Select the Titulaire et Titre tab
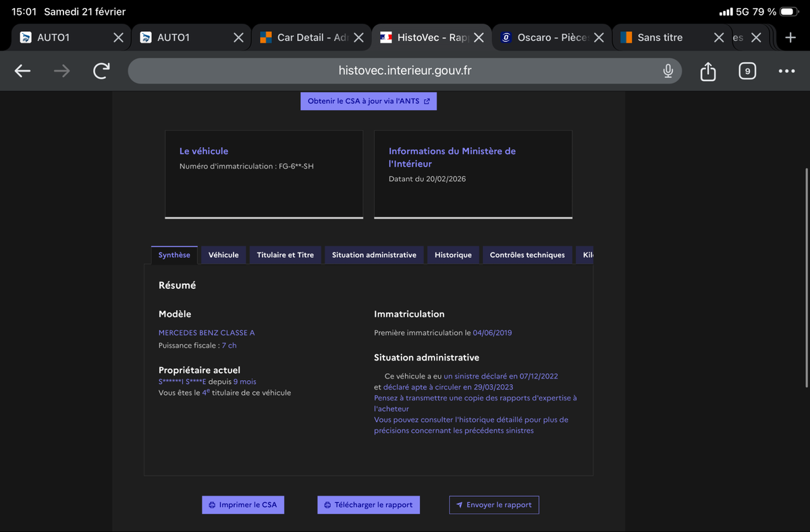This screenshot has width=810, height=532. (285, 255)
